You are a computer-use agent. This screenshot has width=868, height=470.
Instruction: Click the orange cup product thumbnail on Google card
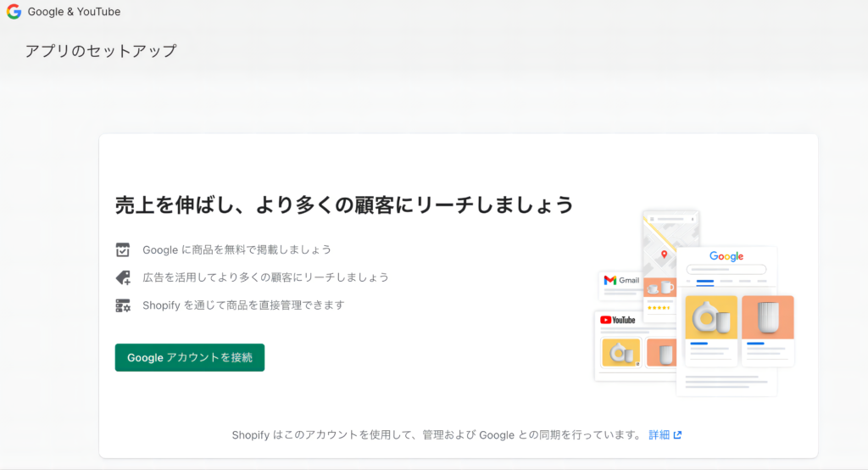[768, 317]
